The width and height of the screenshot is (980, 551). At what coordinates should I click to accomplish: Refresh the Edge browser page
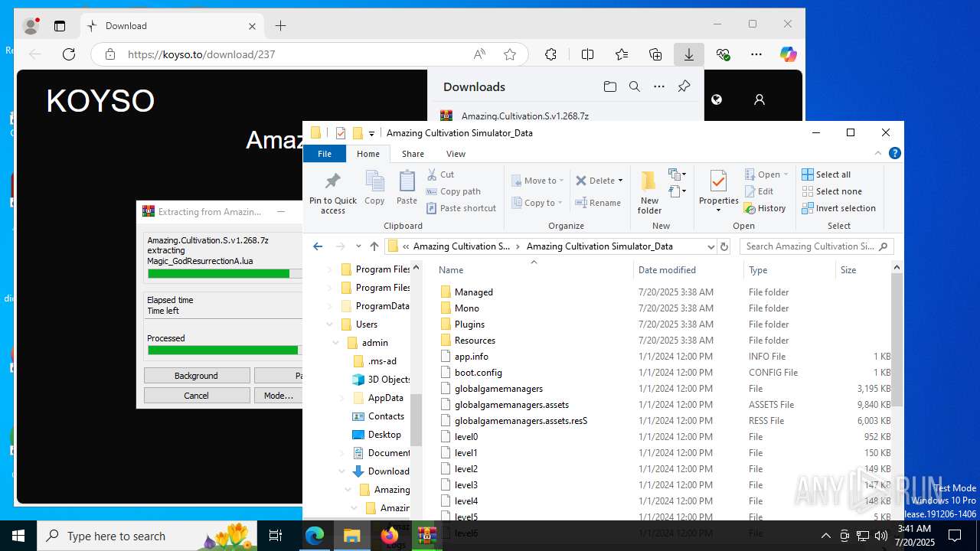pos(69,54)
